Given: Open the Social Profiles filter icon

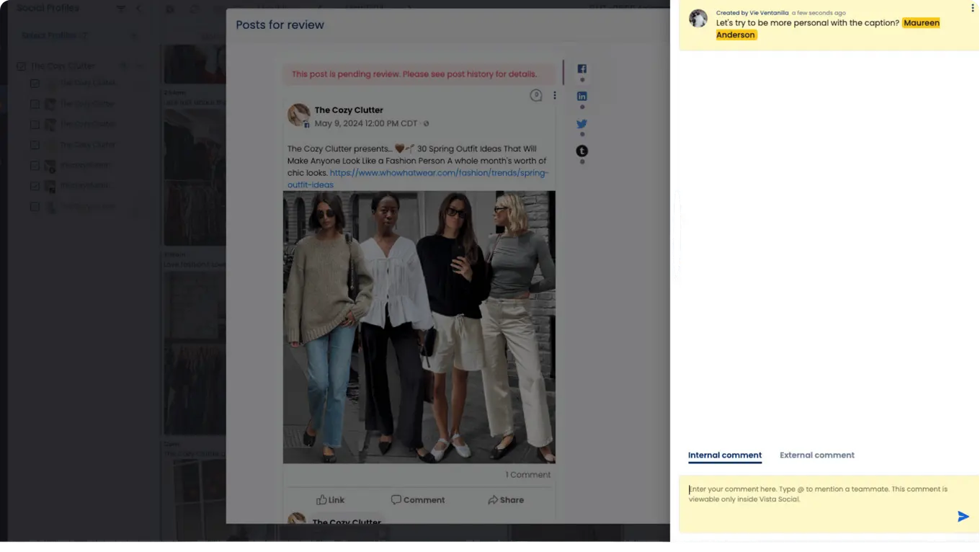Looking at the screenshot, I should pyautogui.click(x=120, y=9).
